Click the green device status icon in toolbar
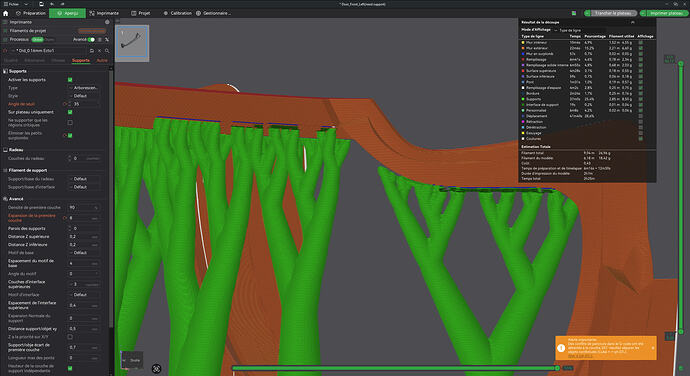Screen dimensions: 690x376 [x=574, y=13]
